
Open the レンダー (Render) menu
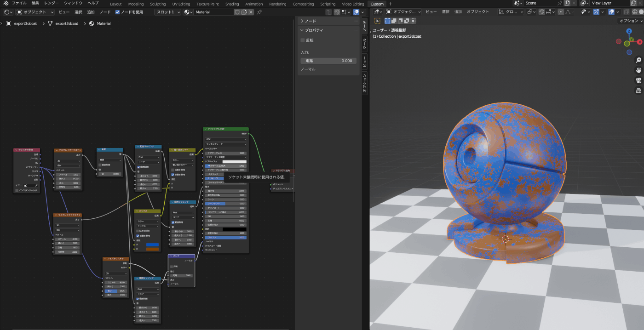click(51, 3)
